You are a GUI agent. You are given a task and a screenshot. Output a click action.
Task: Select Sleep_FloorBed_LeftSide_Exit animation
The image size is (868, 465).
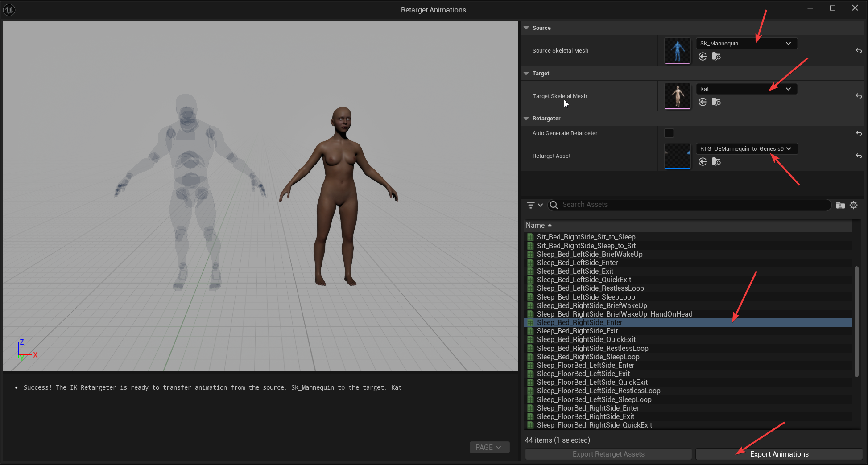point(688,374)
